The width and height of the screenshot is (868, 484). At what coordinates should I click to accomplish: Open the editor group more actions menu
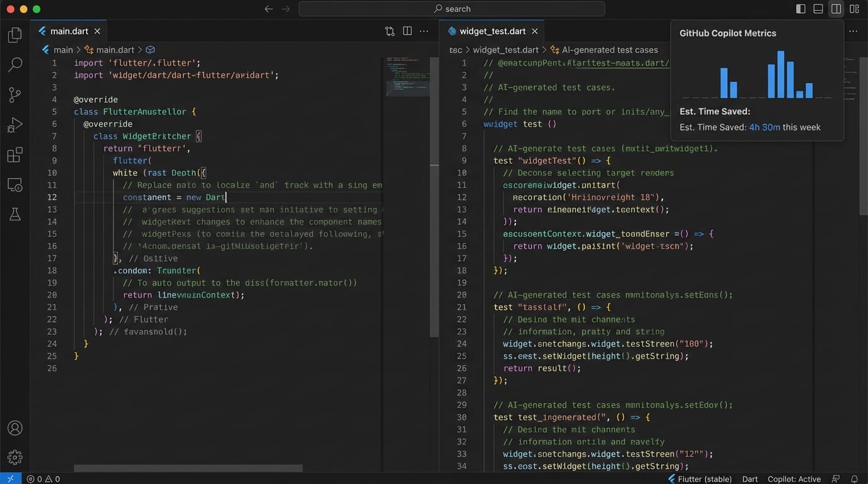425,30
